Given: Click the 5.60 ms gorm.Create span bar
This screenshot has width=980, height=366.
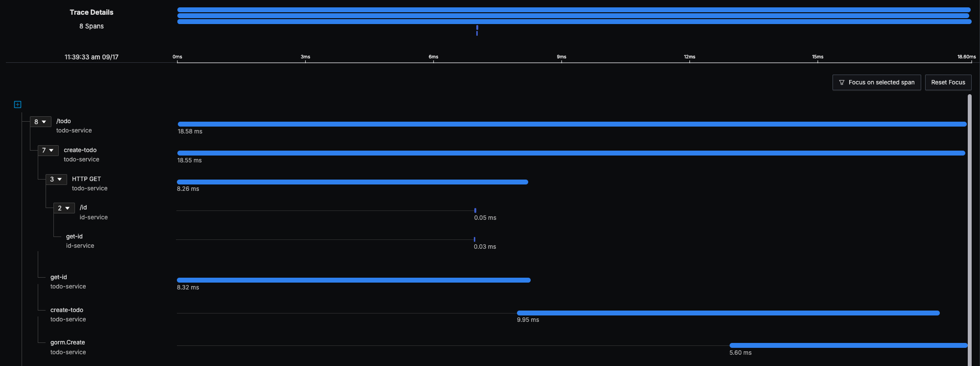Looking at the screenshot, I should point(849,345).
